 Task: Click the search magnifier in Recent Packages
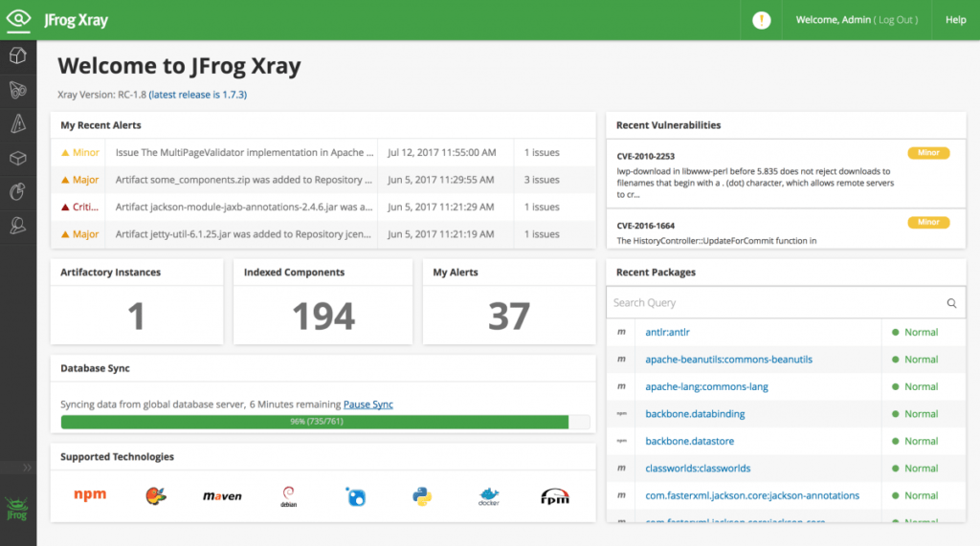pyautogui.click(x=951, y=303)
